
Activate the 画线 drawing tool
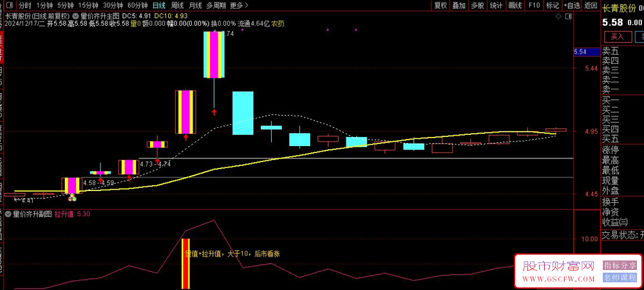point(515,5)
